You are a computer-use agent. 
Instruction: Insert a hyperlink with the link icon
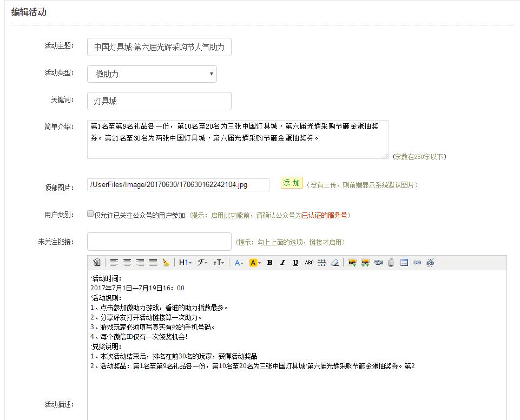(x=417, y=263)
